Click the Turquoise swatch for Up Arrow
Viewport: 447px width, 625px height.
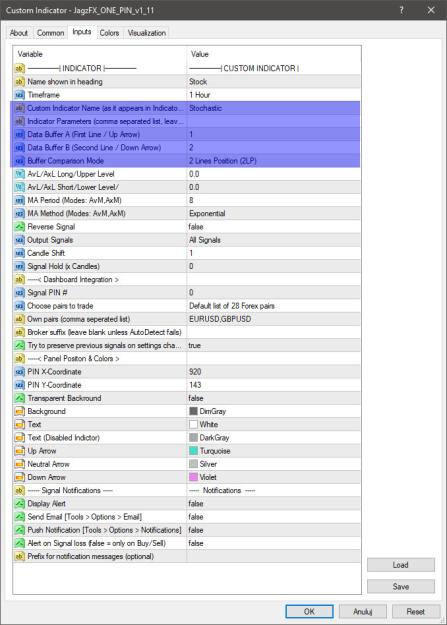(193, 451)
